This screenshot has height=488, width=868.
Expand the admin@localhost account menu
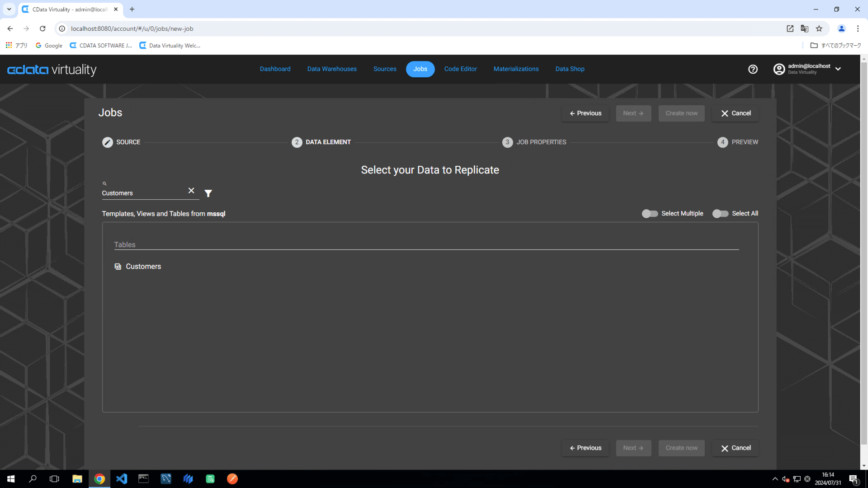click(838, 69)
